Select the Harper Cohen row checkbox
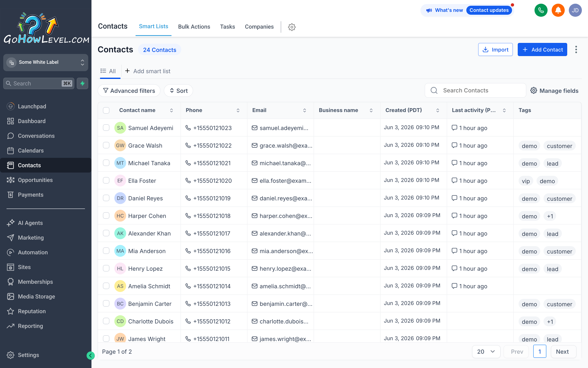Image resolution: width=588 pixels, height=368 pixels. click(x=106, y=215)
